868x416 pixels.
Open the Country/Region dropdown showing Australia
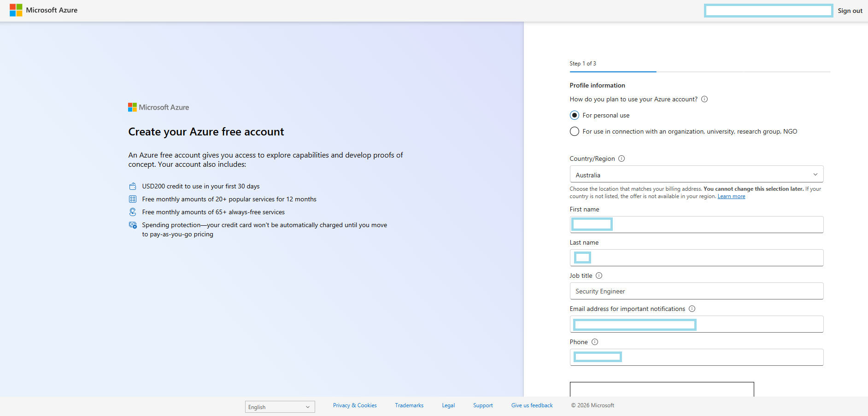click(x=697, y=175)
